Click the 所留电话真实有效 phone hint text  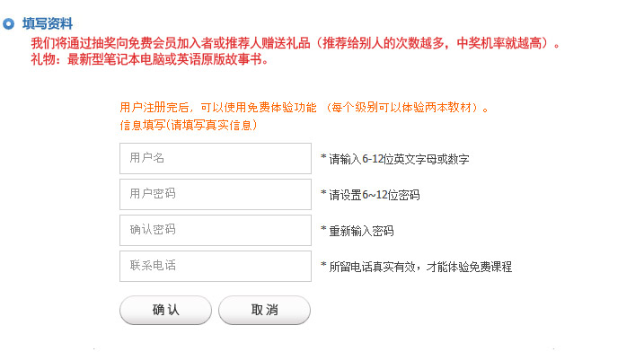[420, 267]
